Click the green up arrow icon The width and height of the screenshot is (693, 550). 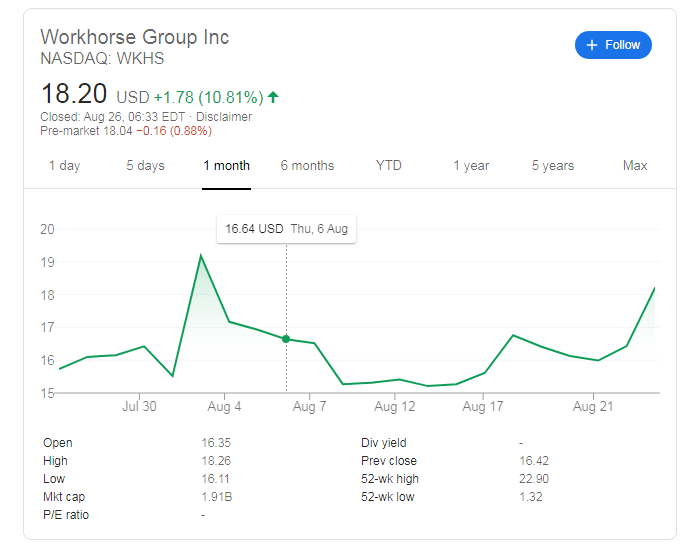point(274,97)
